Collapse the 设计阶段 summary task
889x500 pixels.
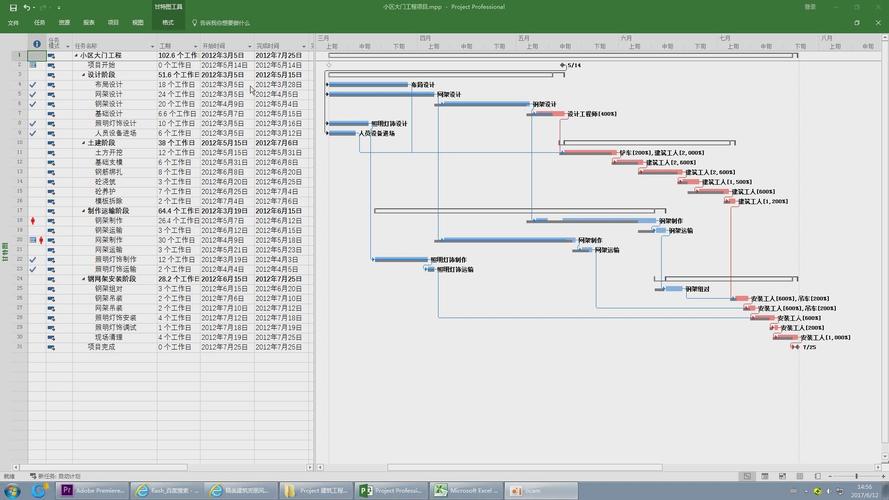83,75
